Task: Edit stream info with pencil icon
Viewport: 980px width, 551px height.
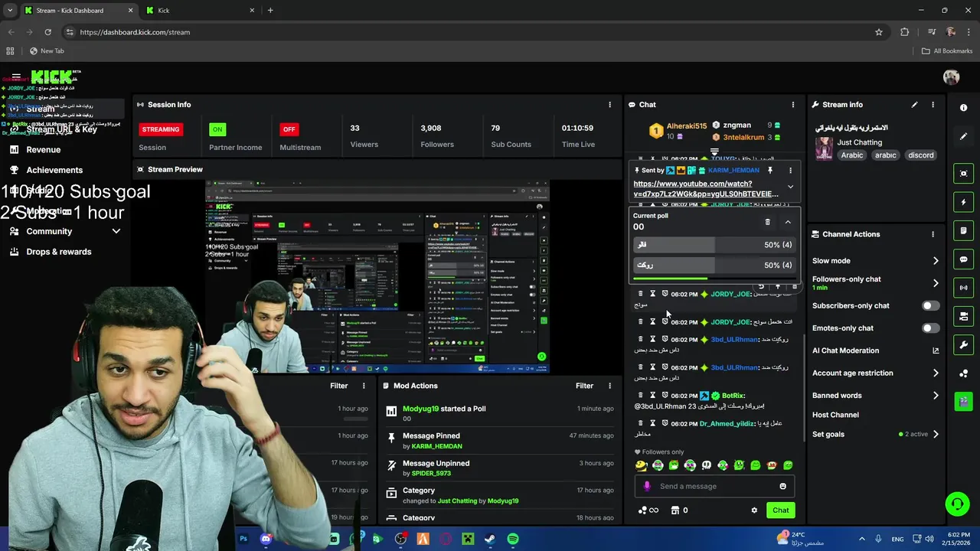Action: pyautogui.click(x=914, y=105)
